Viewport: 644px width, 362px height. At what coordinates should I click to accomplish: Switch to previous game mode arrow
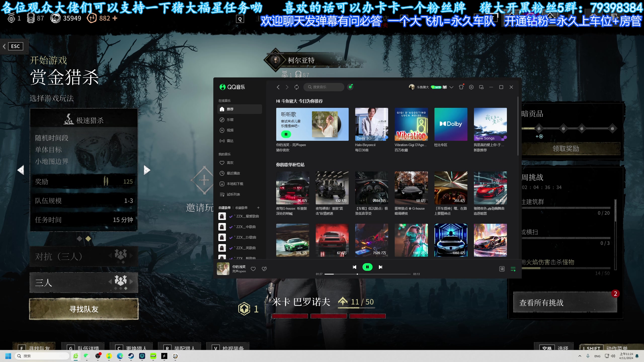click(x=21, y=170)
